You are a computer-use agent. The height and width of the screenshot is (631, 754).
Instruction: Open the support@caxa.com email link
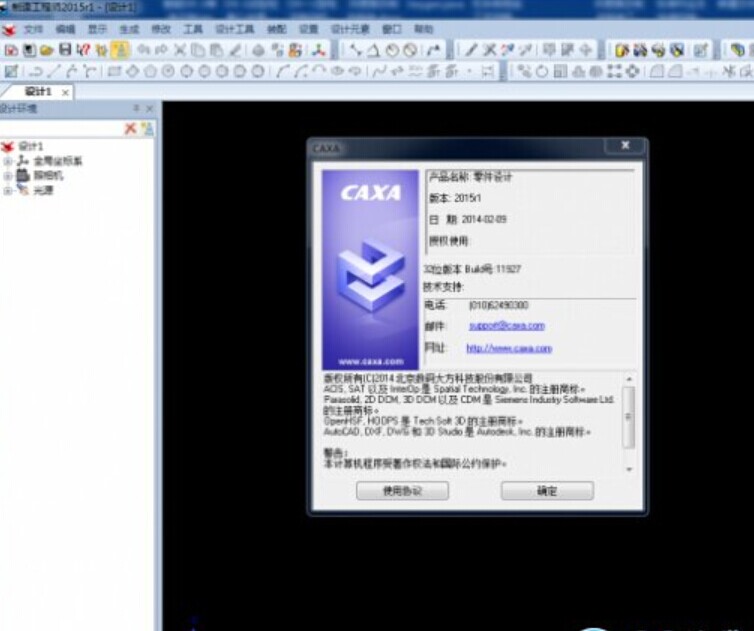click(x=506, y=326)
